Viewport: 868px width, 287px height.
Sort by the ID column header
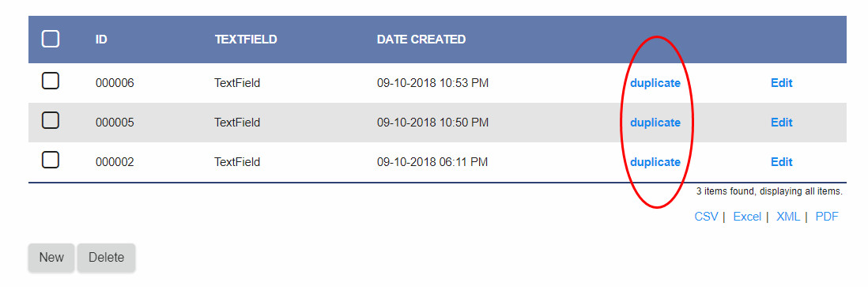(x=101, y=40)
